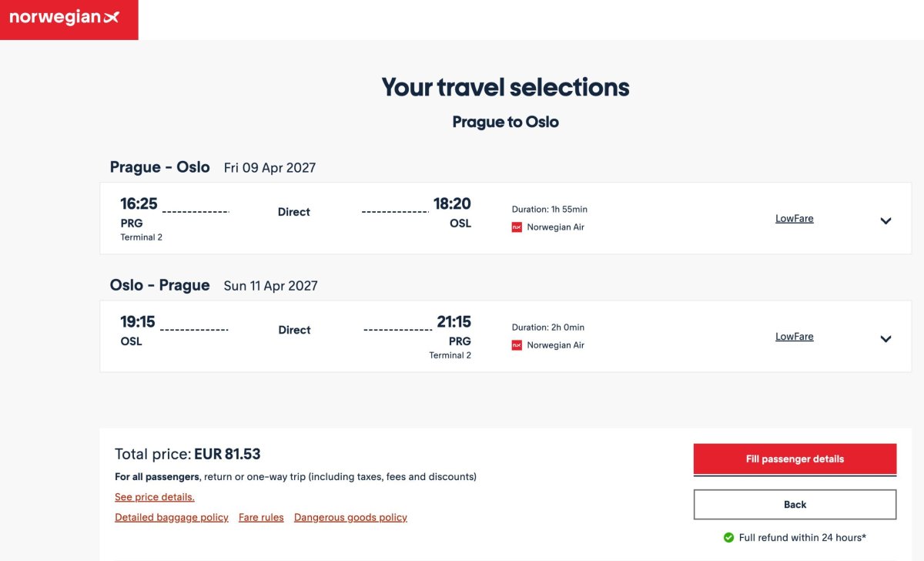View Detailed baggage policy
924x561 pixels.
172,517
